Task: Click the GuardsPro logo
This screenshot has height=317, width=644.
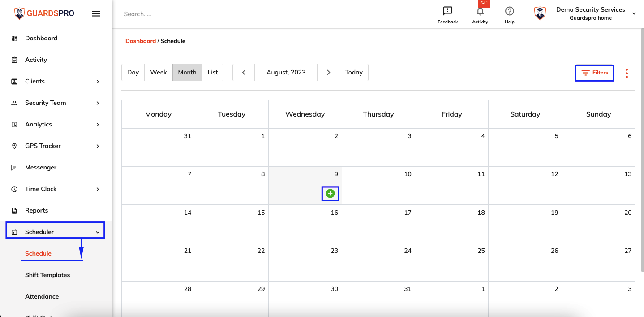Action: pos(44,13)
